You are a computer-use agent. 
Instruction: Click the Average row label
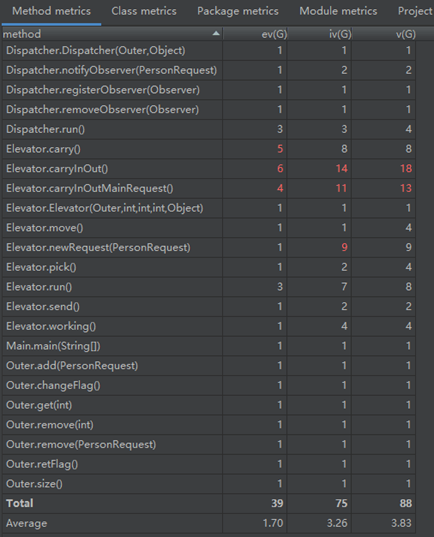coord(27,523)
